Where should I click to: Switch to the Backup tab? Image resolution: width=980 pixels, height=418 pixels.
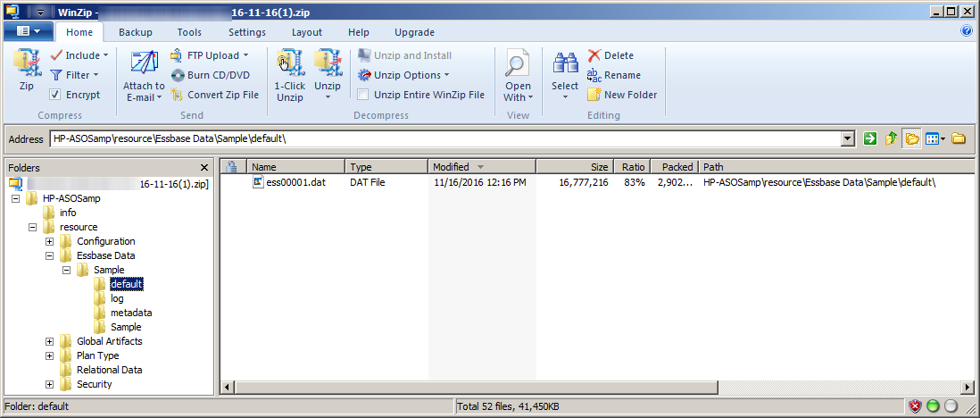135,32
